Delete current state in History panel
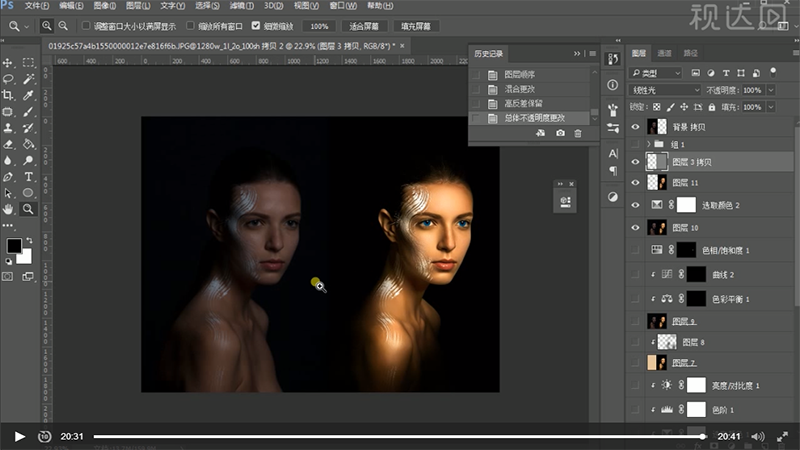Image resolution: width=800 pixels, height=450 pixels. [x=578, y=133]
